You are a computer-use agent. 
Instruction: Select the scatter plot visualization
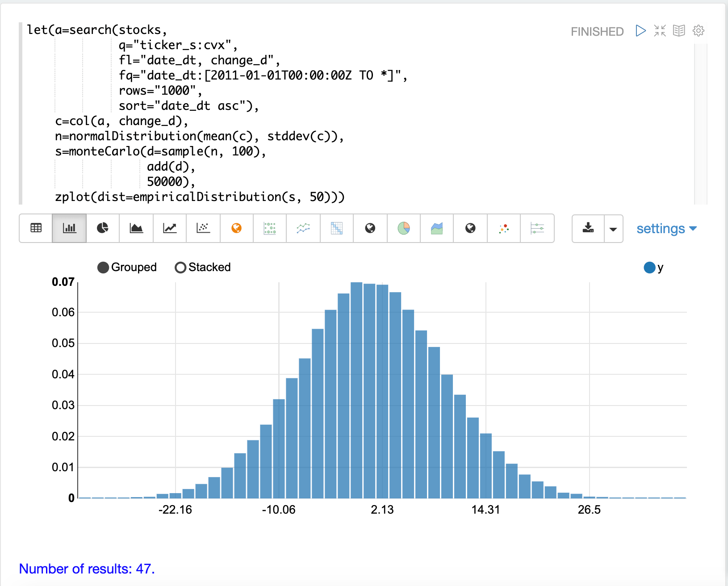203,228
